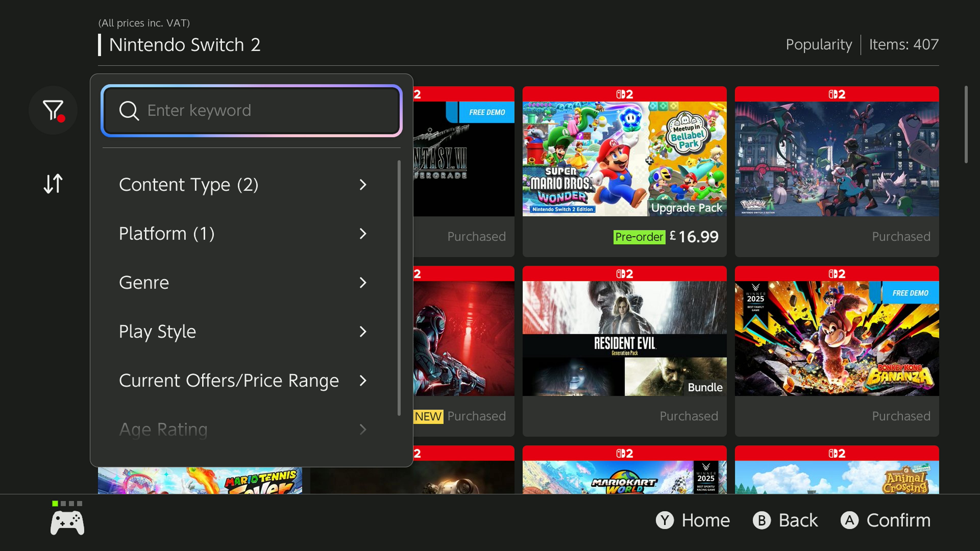The height and width of the screenshot is (551, 980).
Task: Click the B button icon for Back
Action: point(762,520)
